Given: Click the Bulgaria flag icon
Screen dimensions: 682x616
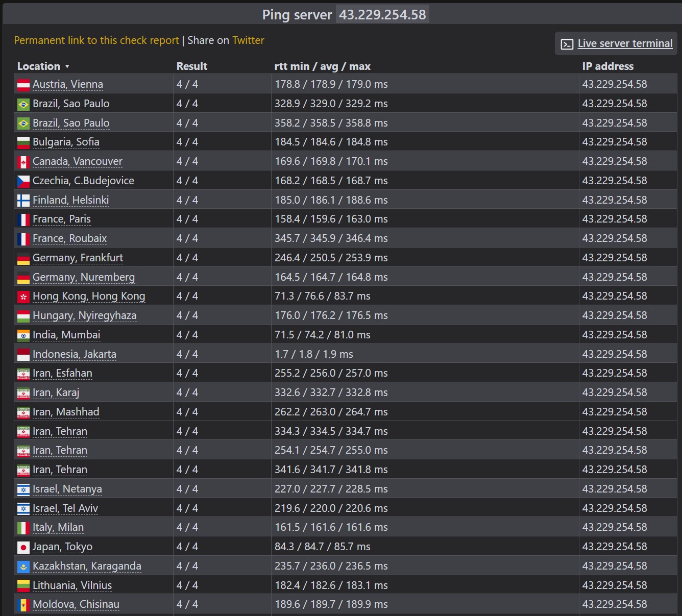Looking at the screenshot, I should click(23, 142).
